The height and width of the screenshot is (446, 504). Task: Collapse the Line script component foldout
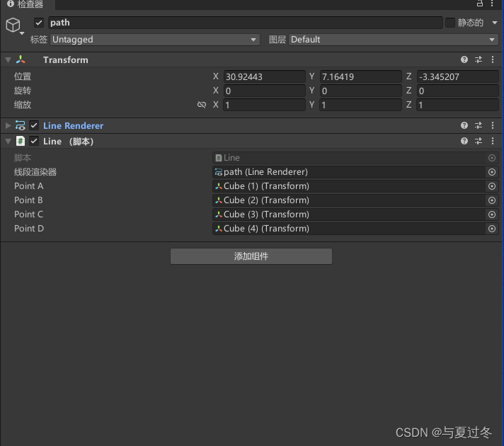click(x=8, y=141)
